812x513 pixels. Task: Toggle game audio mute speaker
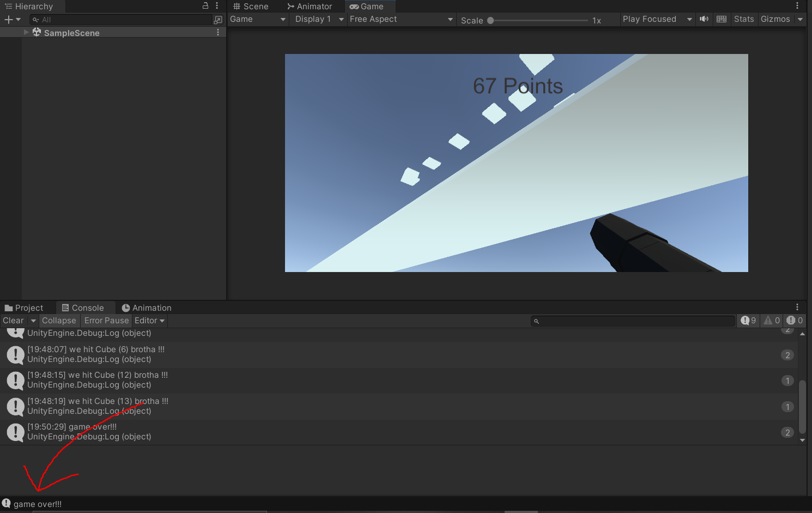point(704,19)
